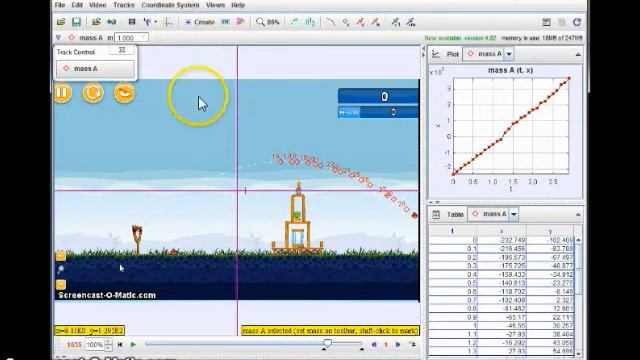Open the Views menu

point(215,5)
